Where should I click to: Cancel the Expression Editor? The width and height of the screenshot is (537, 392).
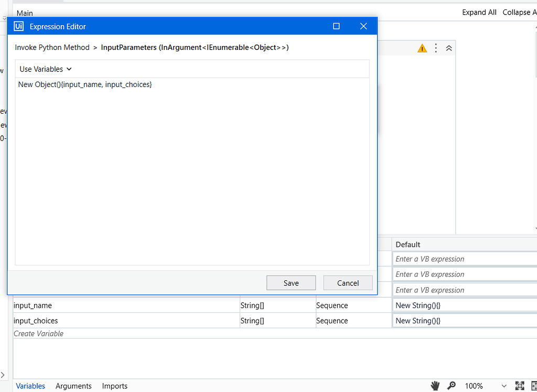point(348,282)
